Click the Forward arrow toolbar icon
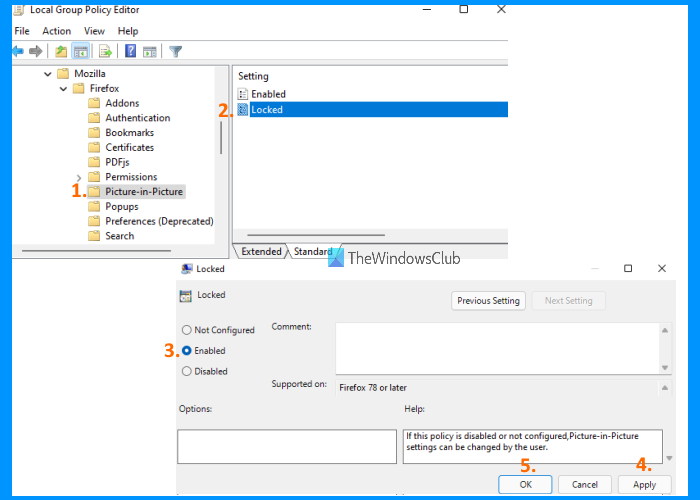This screenshot has width=700, height=500. pyautogui.click(x=35, y=51)
